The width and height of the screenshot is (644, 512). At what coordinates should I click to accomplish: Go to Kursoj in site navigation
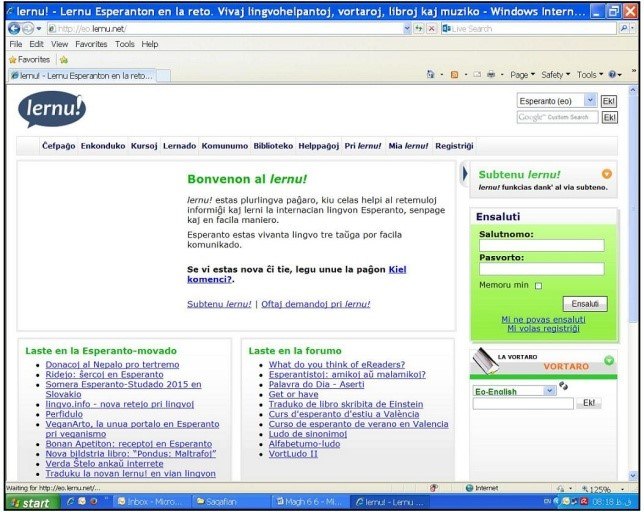[144, 146]
